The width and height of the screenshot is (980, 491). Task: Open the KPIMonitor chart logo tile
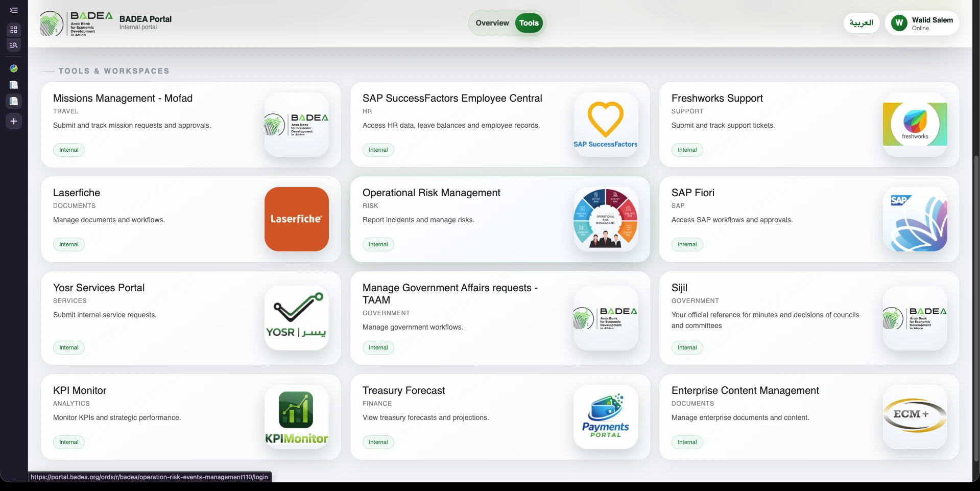297,417
